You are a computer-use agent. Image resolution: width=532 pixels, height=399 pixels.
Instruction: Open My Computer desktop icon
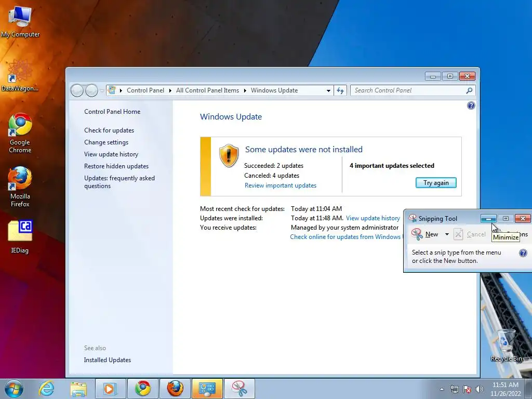[x=20, y=22]
